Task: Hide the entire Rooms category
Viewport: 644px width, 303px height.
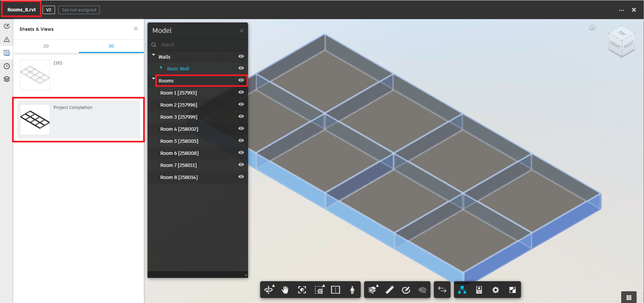Action: [241, 80]
